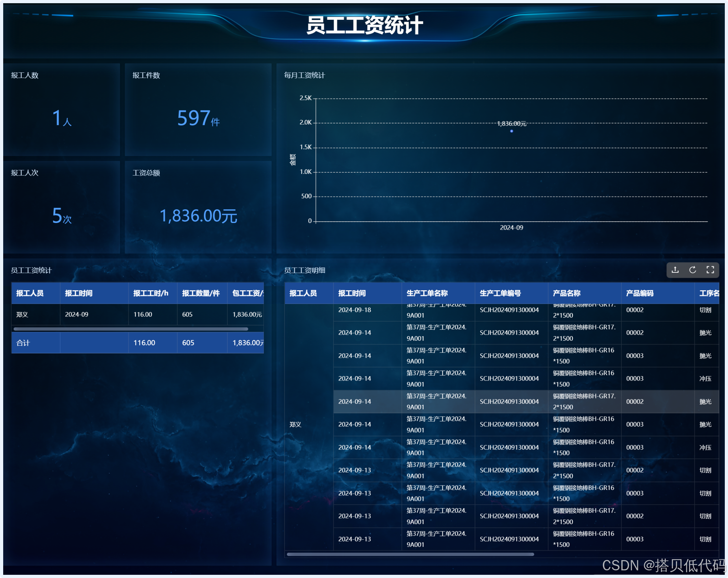Click the 2024-09 x-axis label on chart
Viewport: 728px width, 578px height.
click(x=511, y=228)
